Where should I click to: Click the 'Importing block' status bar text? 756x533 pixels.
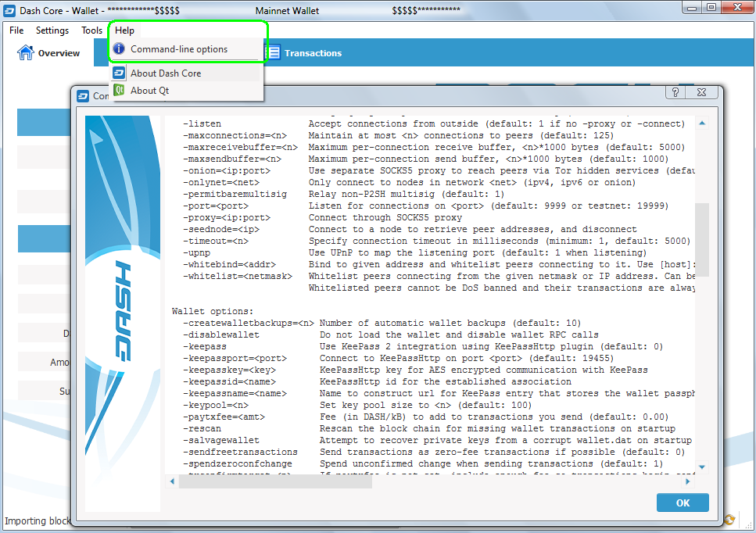[38, 521]
